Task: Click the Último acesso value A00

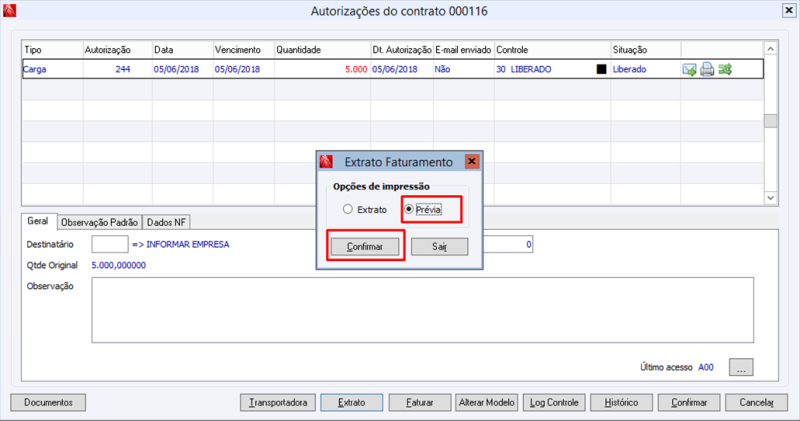Action: (706, 367)
